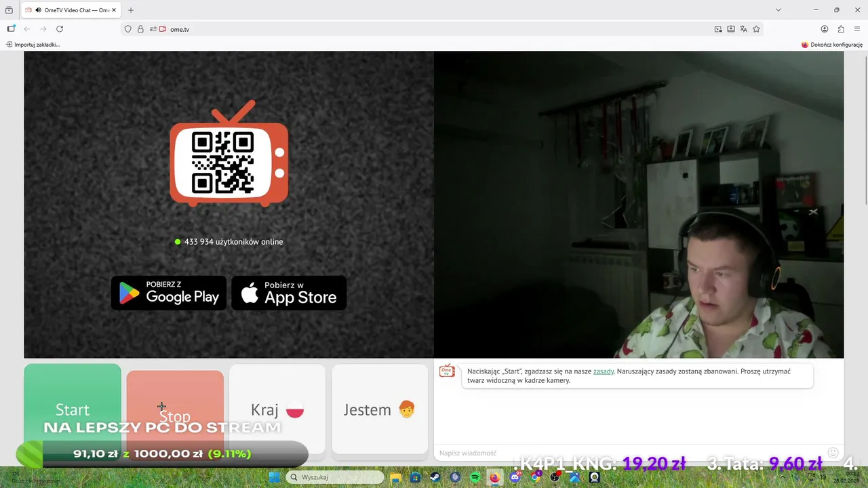
Task: Open a new browser tab
Action: 131,10
